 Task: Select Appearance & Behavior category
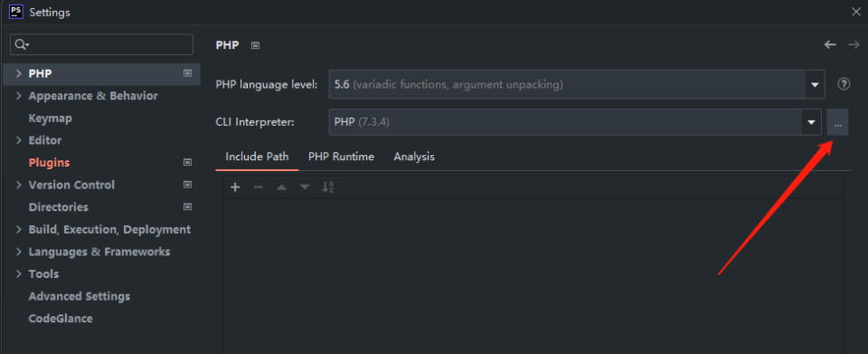(93, 96)
